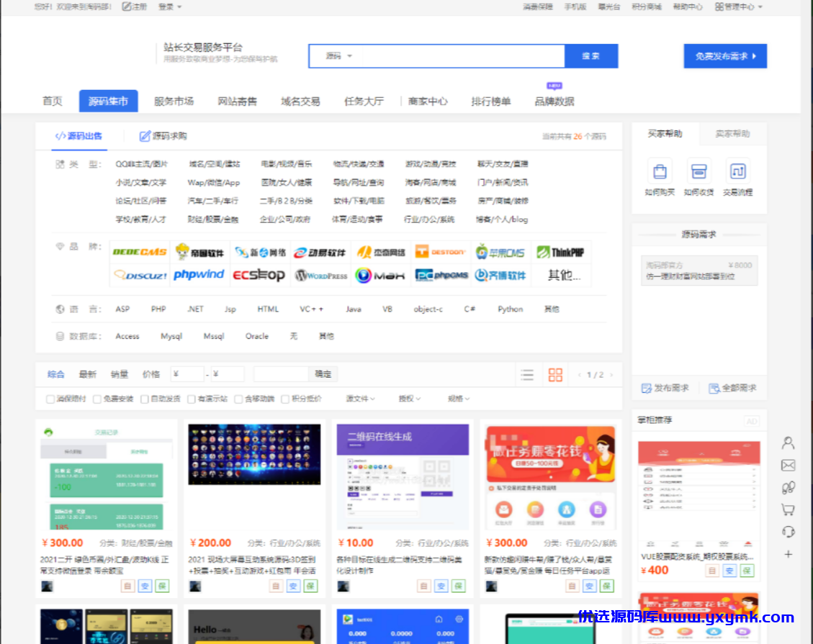Click into the main search input field
This screenshot has width=813, height=644.
[x=463, y=56]
